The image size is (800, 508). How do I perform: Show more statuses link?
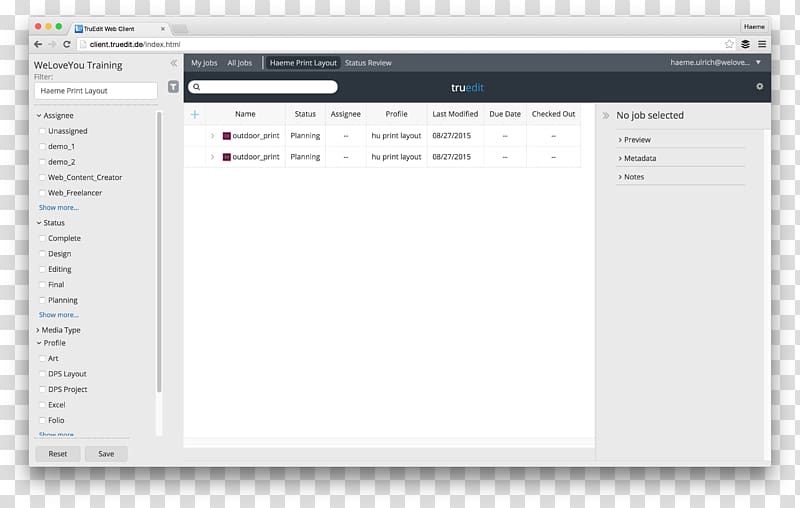[59, 315]
